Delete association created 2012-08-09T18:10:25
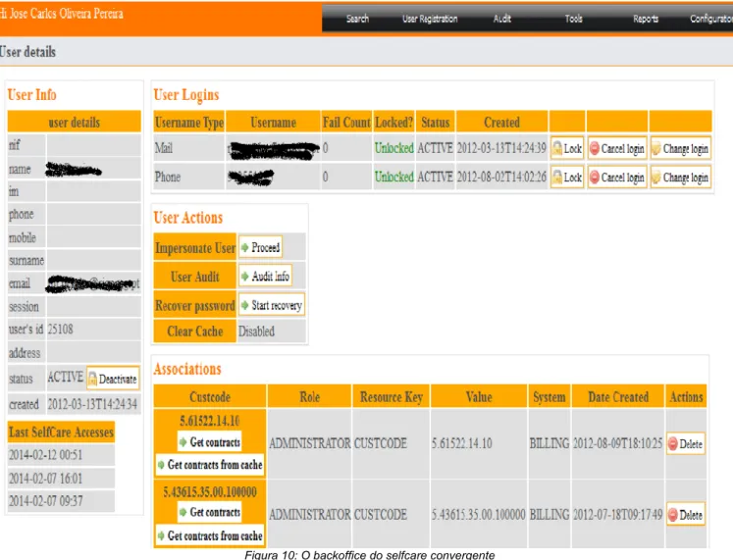This screenshot has height=560, width=733. 685,443
